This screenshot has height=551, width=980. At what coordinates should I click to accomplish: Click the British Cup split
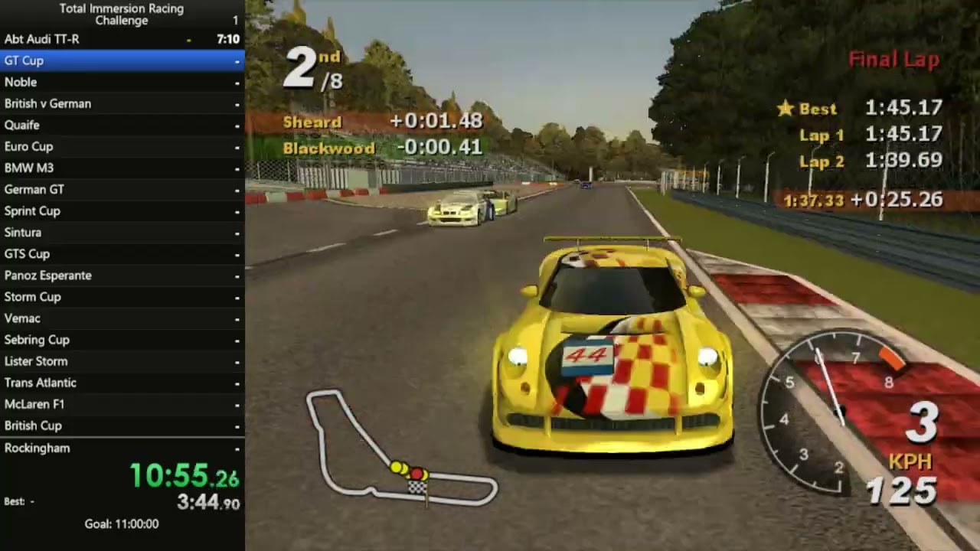[122, 425]
